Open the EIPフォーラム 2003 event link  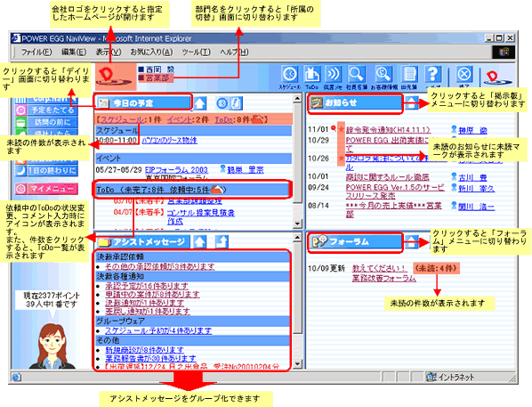176,170
